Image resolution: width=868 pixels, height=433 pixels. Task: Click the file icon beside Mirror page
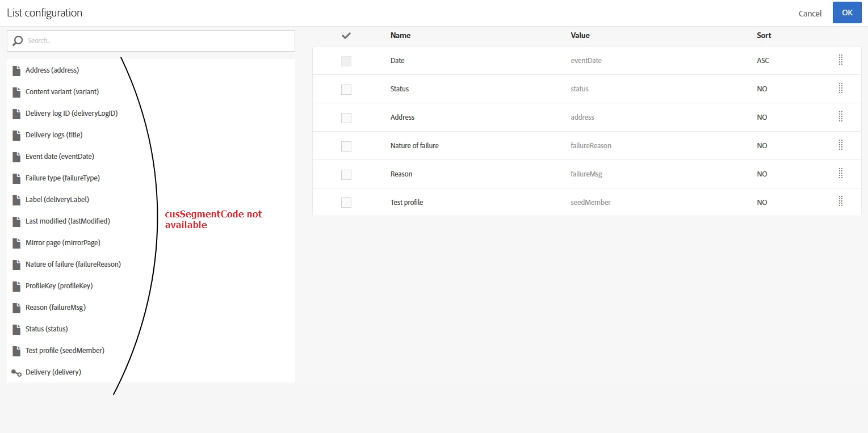16,243
